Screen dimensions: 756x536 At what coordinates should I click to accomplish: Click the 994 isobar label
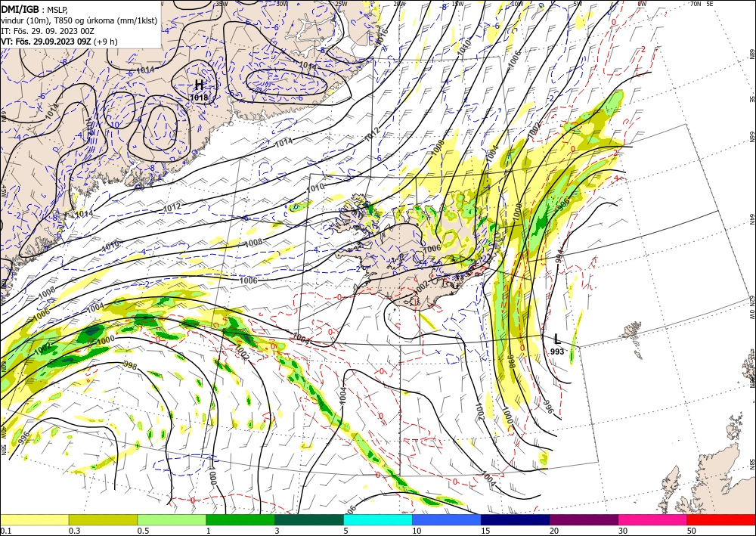tap(559, 256)
